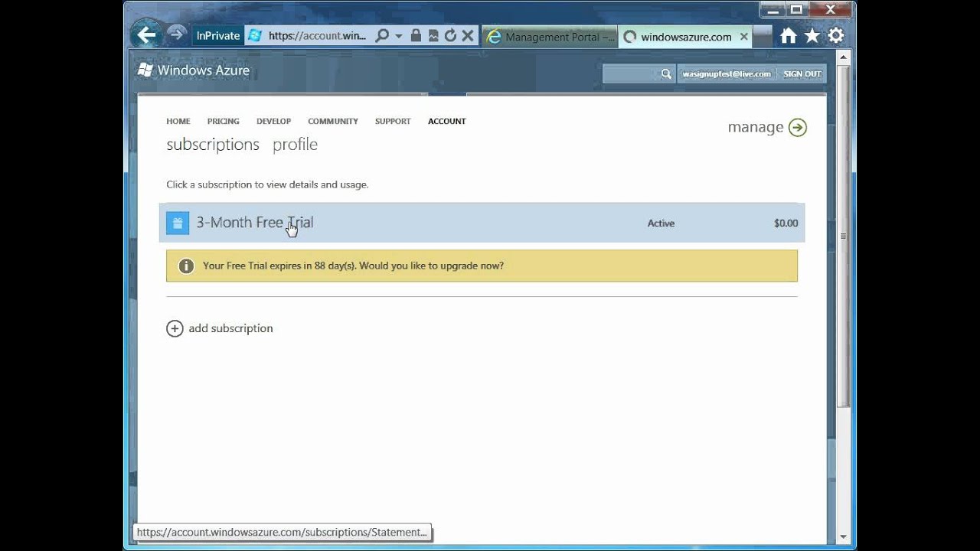Click the InPrivate indicator badge

[x=217, y=36]
